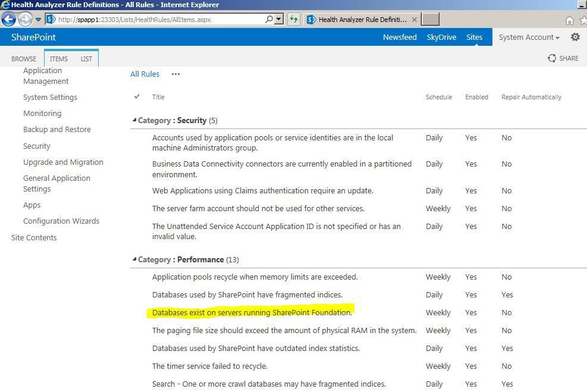This screenshot has height=392, width=587.
Task: Open Backup and Restore in side navigation
Action: point(57,129)
